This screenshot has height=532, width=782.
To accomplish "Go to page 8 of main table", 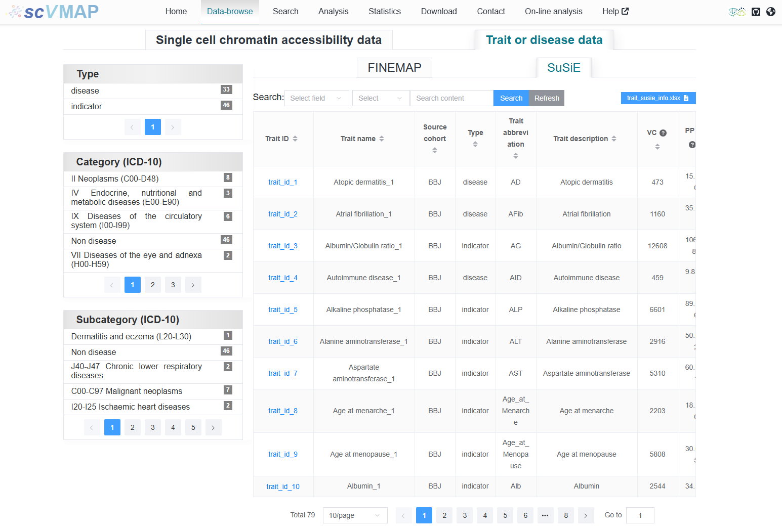I will click(x=566, y=515).
